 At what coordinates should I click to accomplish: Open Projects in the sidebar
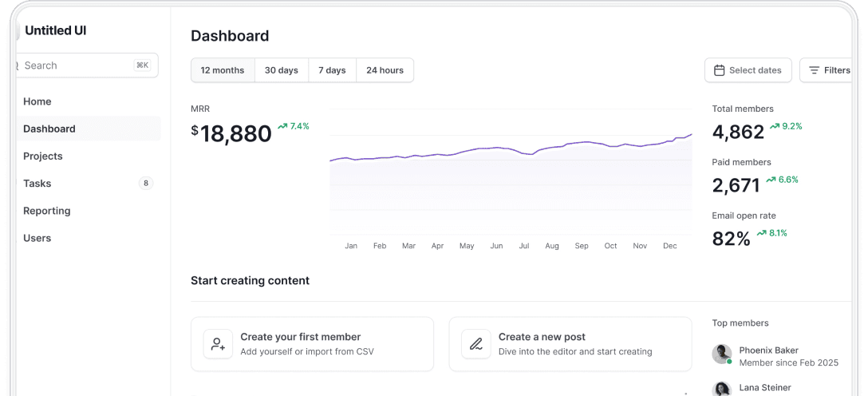click(x=43, y=156)
